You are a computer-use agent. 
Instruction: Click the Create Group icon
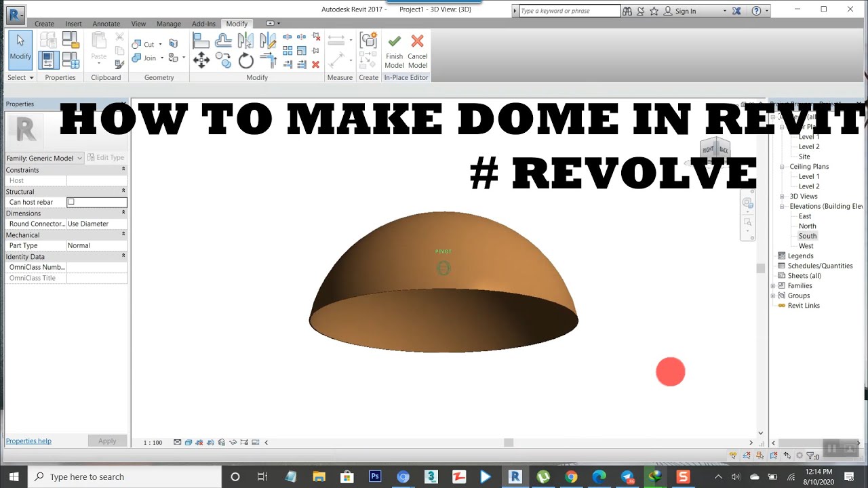(368, 41)
